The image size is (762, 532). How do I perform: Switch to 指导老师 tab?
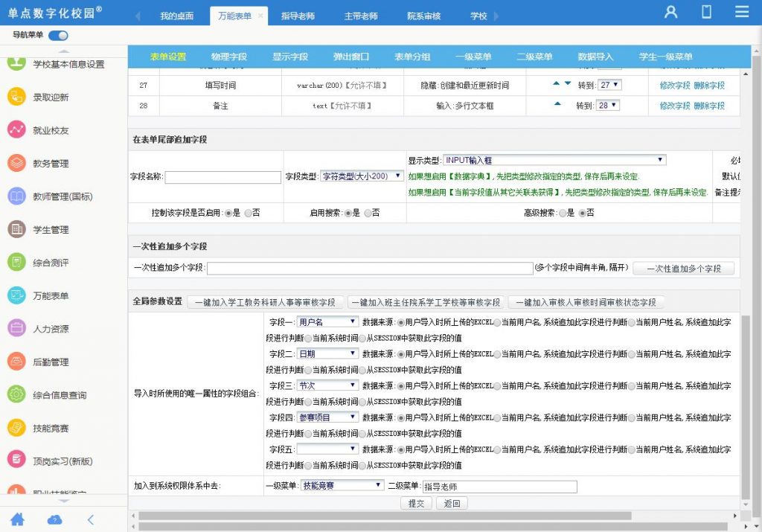point(298,16)
